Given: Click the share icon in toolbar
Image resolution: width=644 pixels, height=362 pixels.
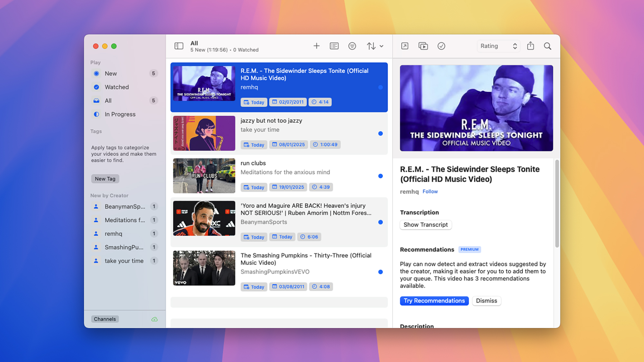Looking at the screenshot, I should click(530, 46).
